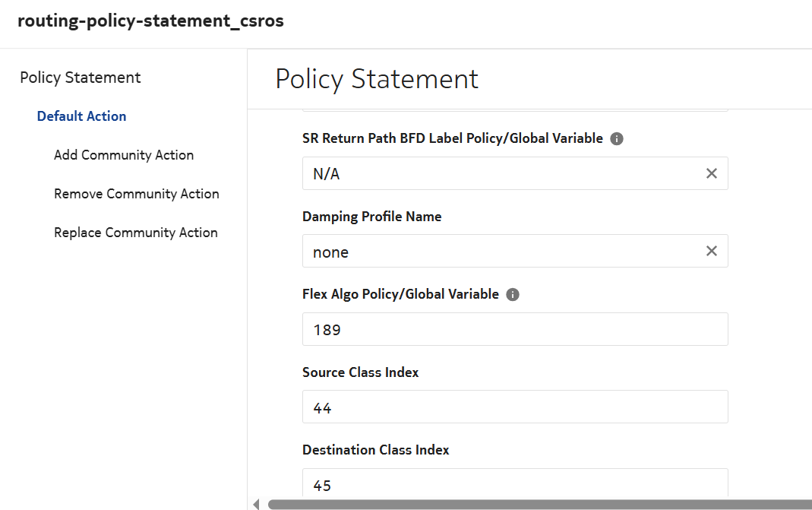Click the Damping Profile Name label
The width and height of the screenshot is (812, 510).
(x=371, y=217)
